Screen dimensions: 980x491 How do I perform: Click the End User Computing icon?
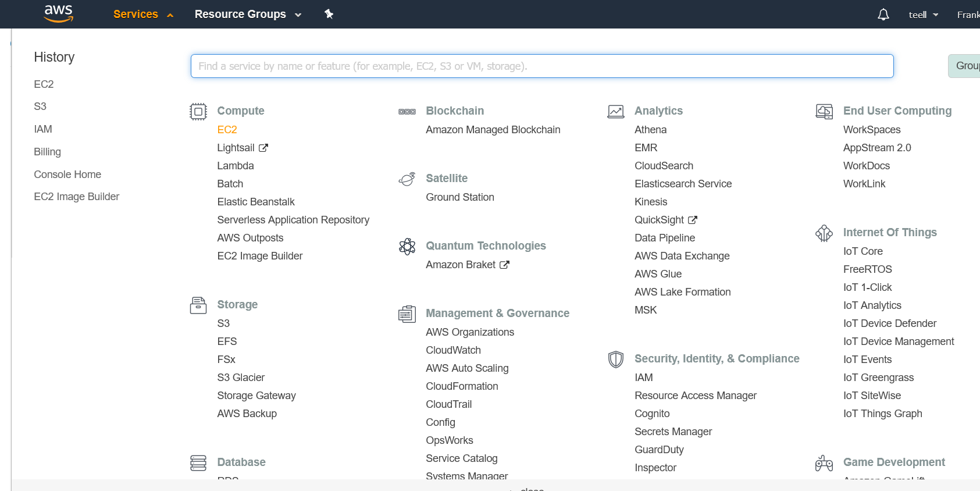pos(824,111)
